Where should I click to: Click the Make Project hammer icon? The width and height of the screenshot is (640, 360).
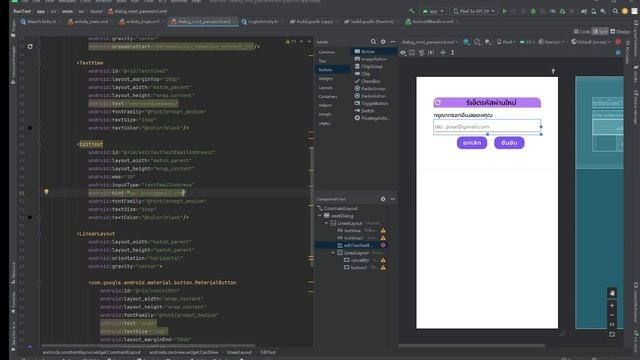coord(412,11)
